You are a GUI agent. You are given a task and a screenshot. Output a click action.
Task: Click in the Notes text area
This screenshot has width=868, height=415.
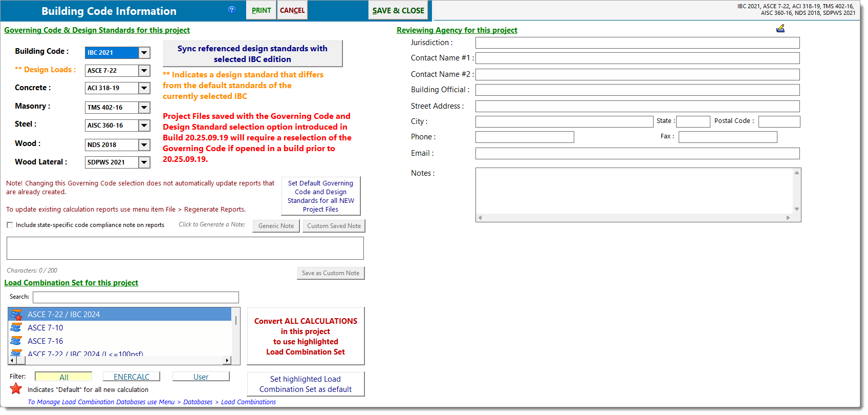(x=634, y=191)
